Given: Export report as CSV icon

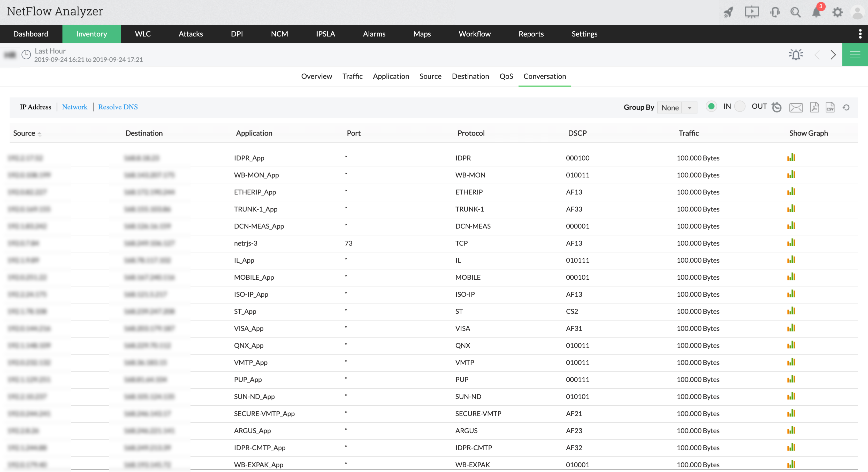Looking at the screenshot, I should (830, 107).
